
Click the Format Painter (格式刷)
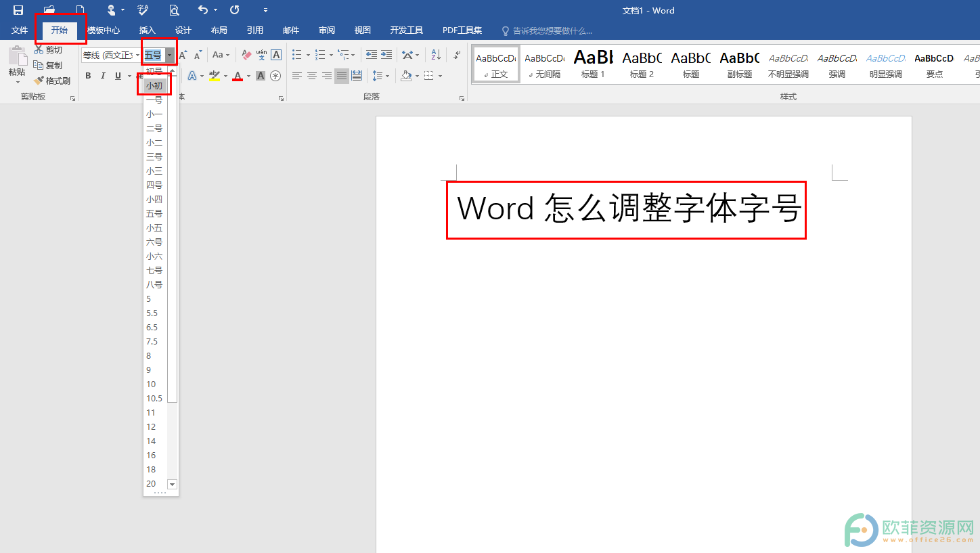pos(52,81)
